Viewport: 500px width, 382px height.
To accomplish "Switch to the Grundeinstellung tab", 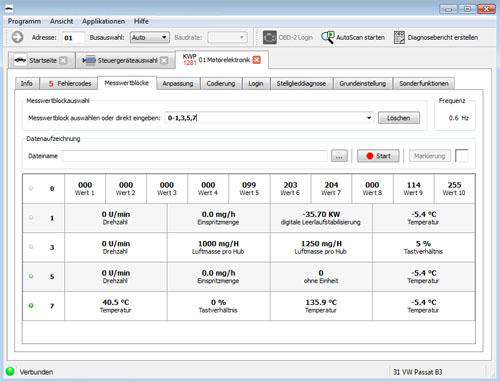I will (363, 83).
